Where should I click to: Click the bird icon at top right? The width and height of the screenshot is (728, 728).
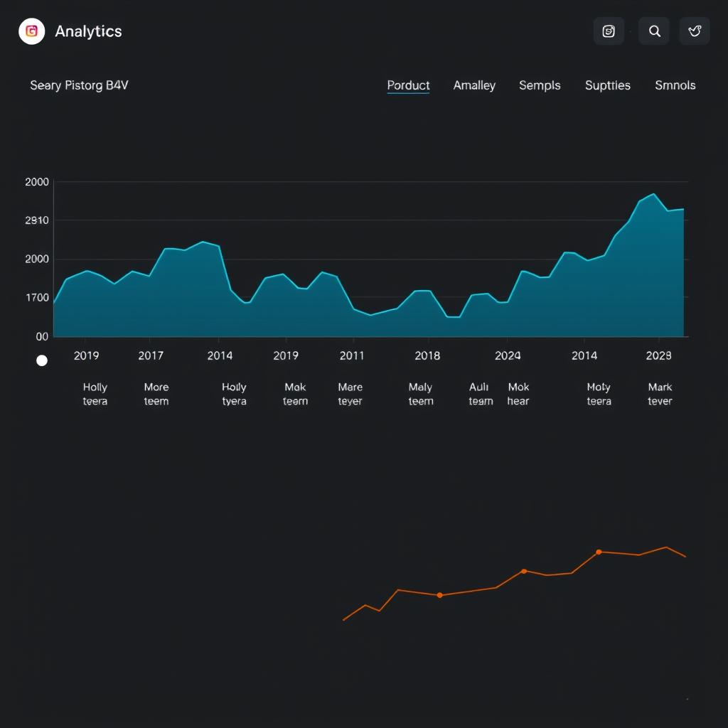[x=695, y=31]
